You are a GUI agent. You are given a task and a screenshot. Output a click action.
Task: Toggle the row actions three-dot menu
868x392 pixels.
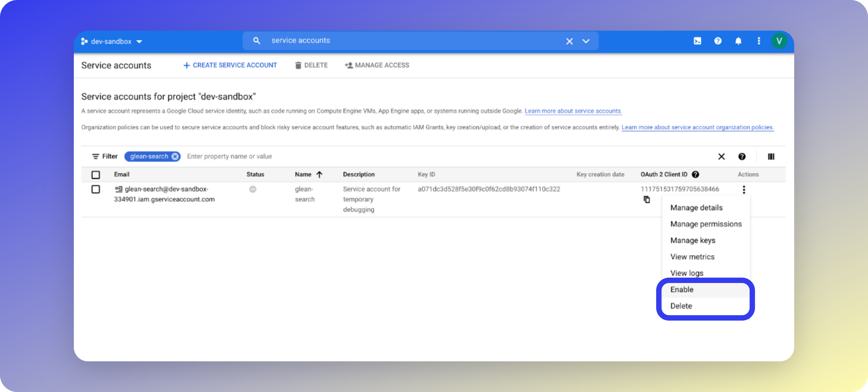744,190
